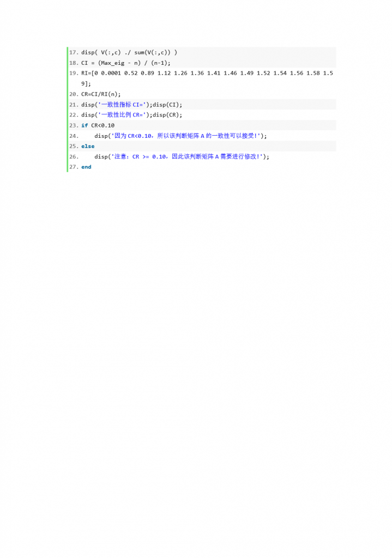Click the 'if CR<0.10' statement
This screenshot has height=558, width=392.
click(98, 126)
